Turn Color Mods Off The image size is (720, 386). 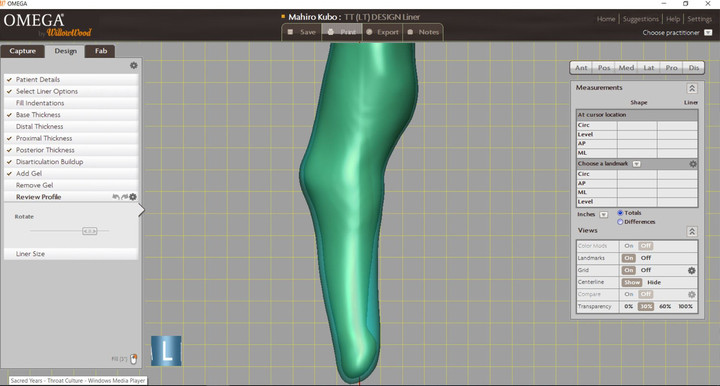646,246
